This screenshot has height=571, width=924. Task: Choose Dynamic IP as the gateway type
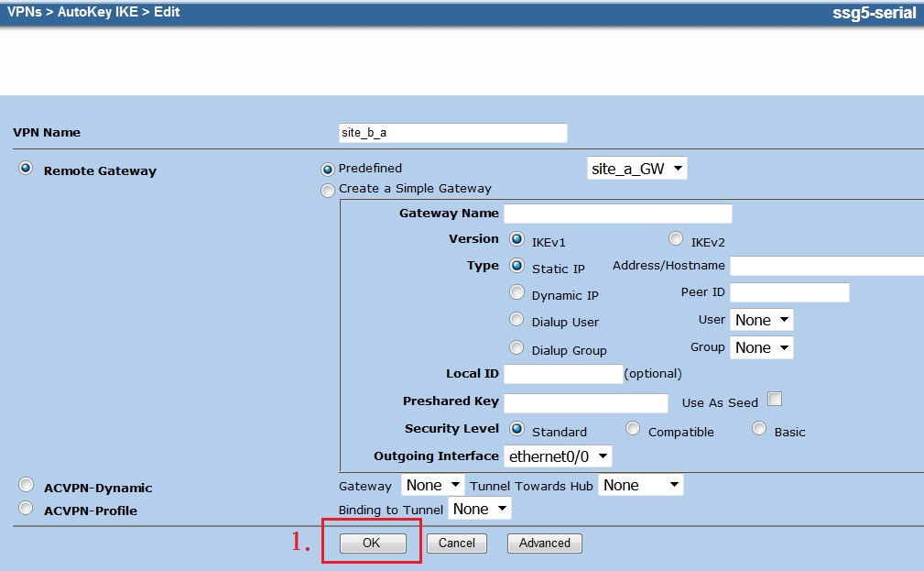[516, 292]
